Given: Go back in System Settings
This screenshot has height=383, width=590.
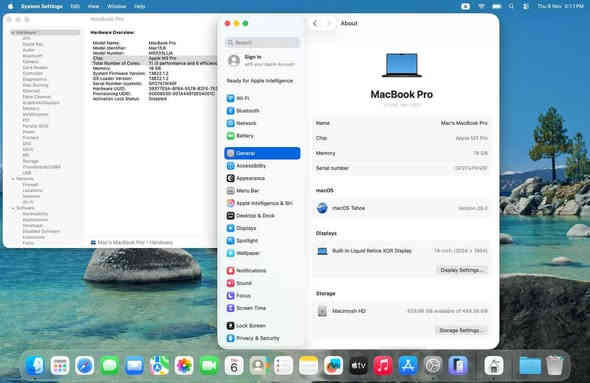Looking at the screenshot, I should click(x=315, y=23).
